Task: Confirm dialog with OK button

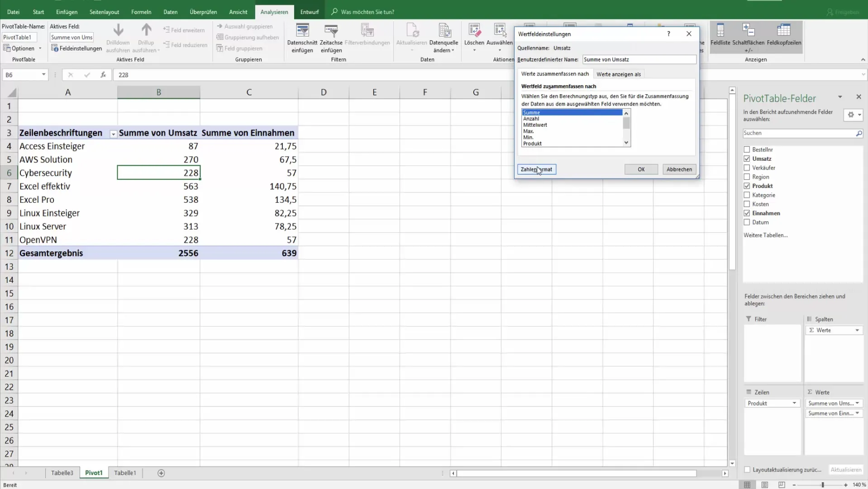Action: click(641, 169)
